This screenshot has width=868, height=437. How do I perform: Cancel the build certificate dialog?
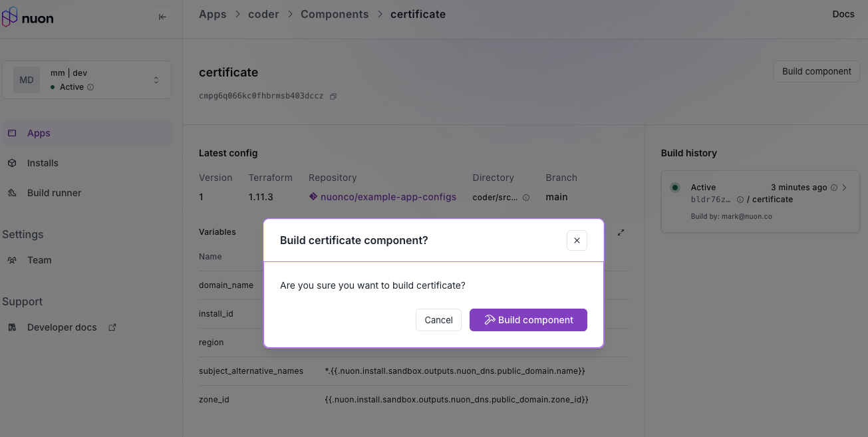point(438,320)
